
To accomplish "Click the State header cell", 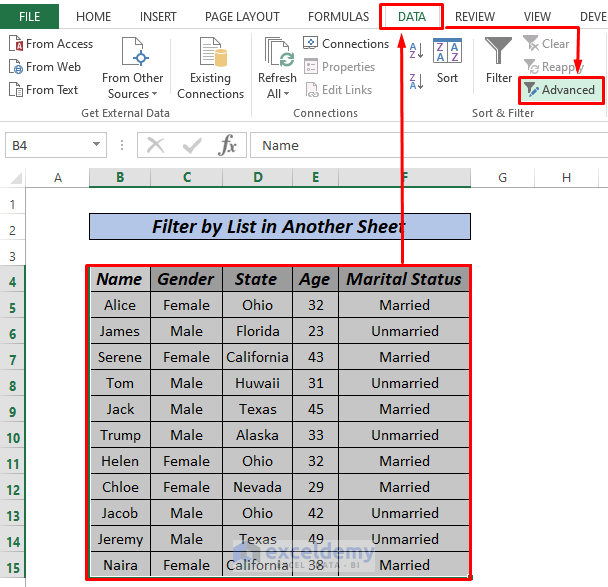I will (257, 279).
